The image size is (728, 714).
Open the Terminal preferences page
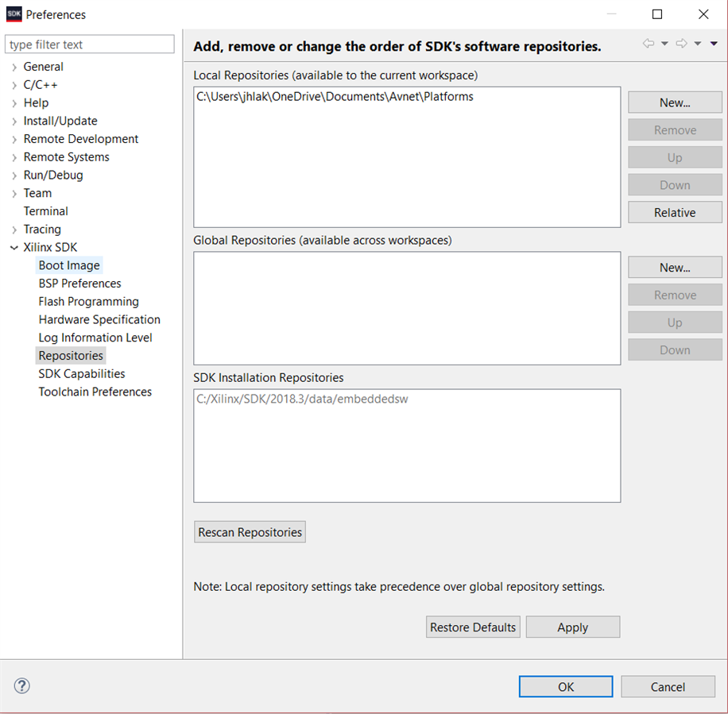pos(45,211)
